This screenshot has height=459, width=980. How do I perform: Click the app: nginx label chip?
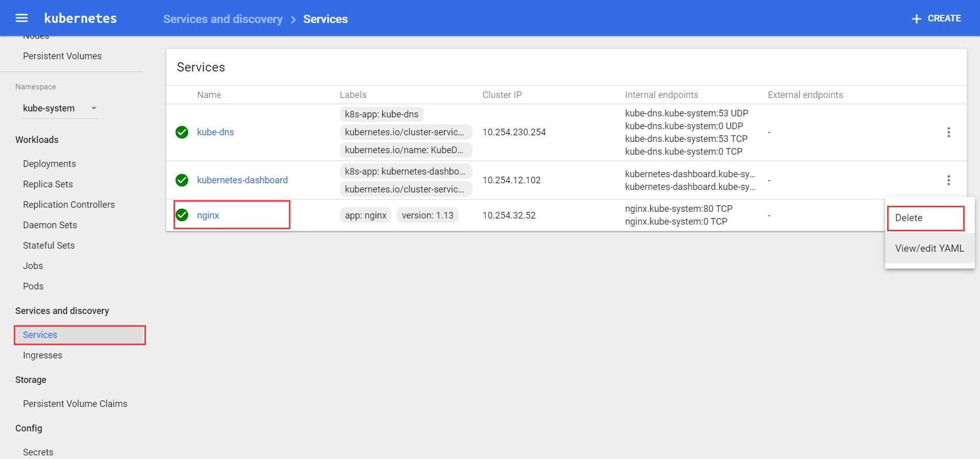[365, 215]
